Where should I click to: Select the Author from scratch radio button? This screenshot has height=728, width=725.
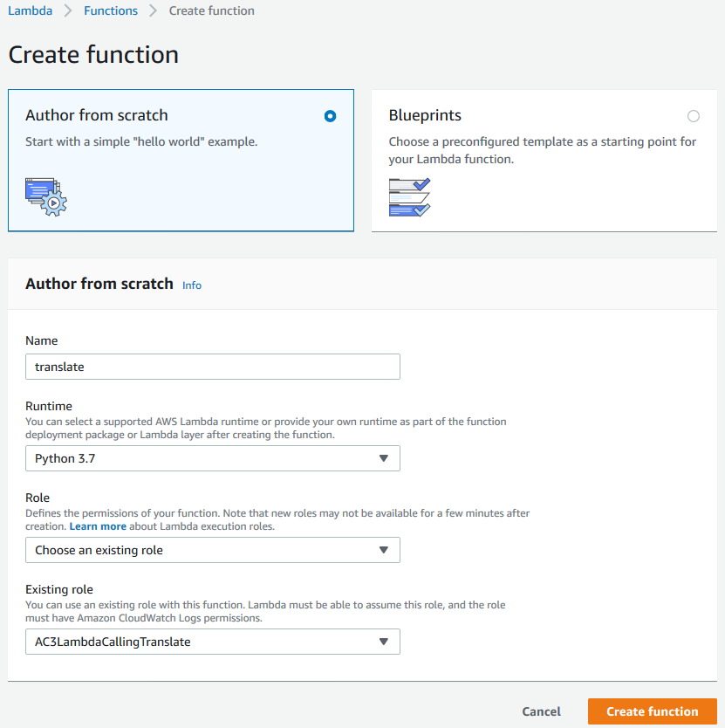pyautogui.click(x=330, y=115)
